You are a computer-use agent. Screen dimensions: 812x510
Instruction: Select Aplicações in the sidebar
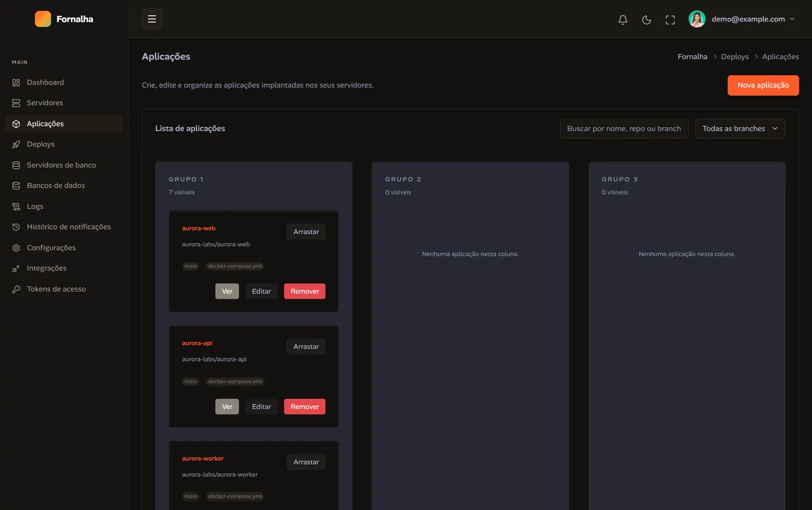tap(64, 123)
